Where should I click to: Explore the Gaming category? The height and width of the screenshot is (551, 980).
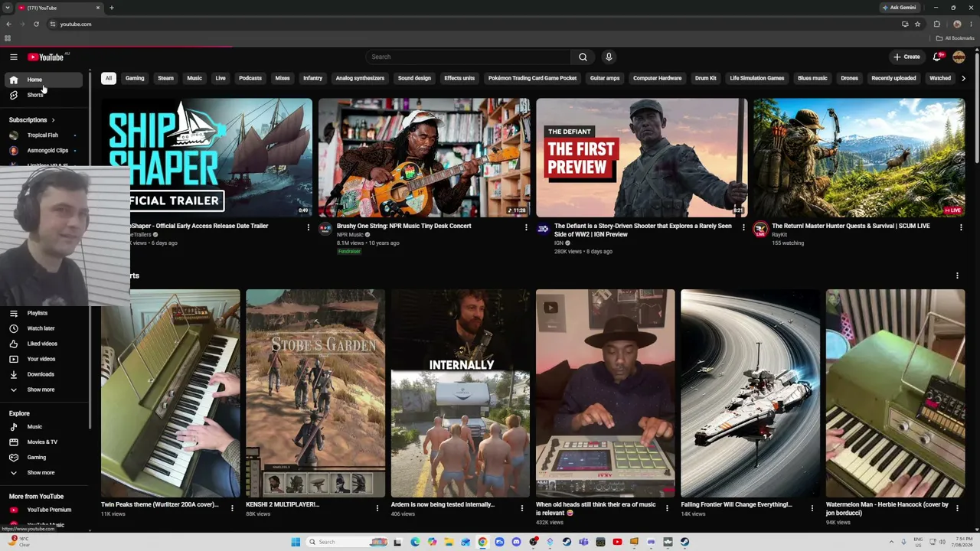tap(42, 458)
